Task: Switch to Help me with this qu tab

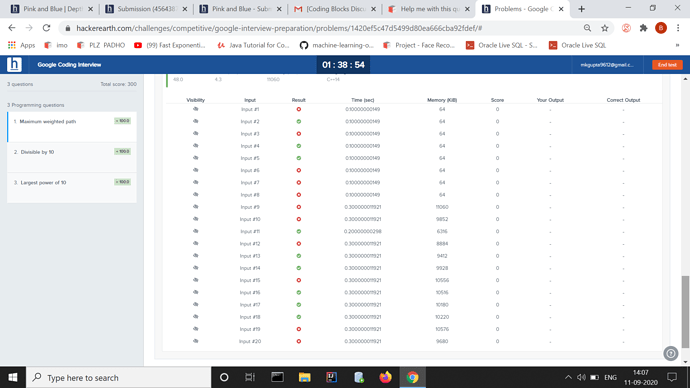Action: click(429, 9)
